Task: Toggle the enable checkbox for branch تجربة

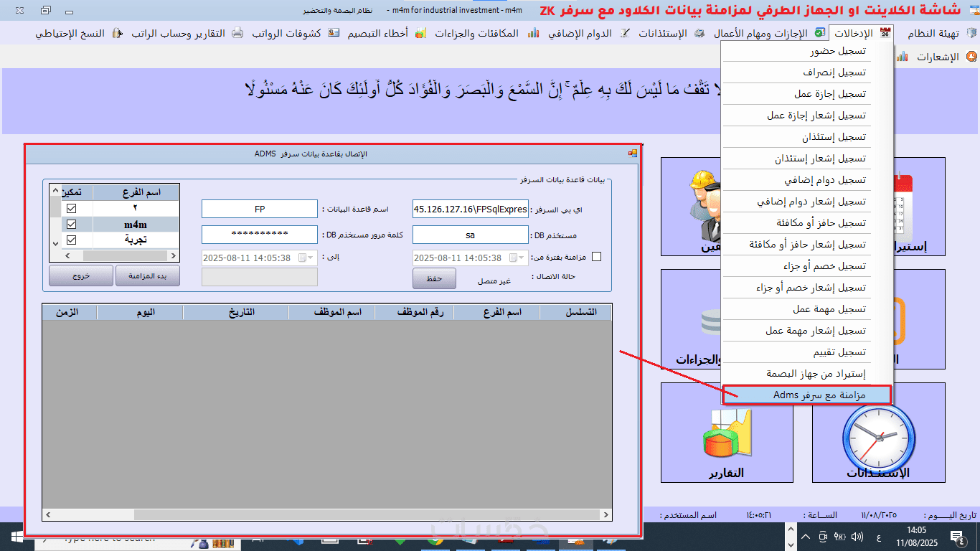Action: pos(71,240)
